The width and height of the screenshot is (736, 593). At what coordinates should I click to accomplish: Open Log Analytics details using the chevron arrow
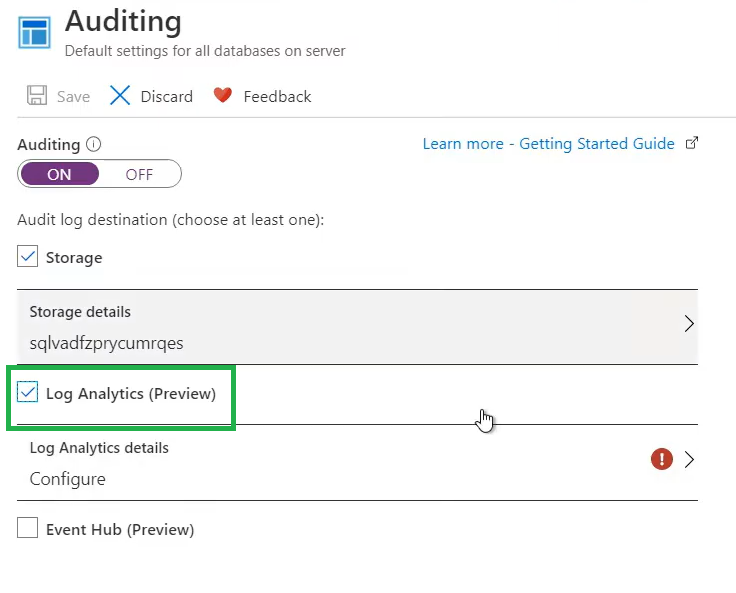point(688,460)
